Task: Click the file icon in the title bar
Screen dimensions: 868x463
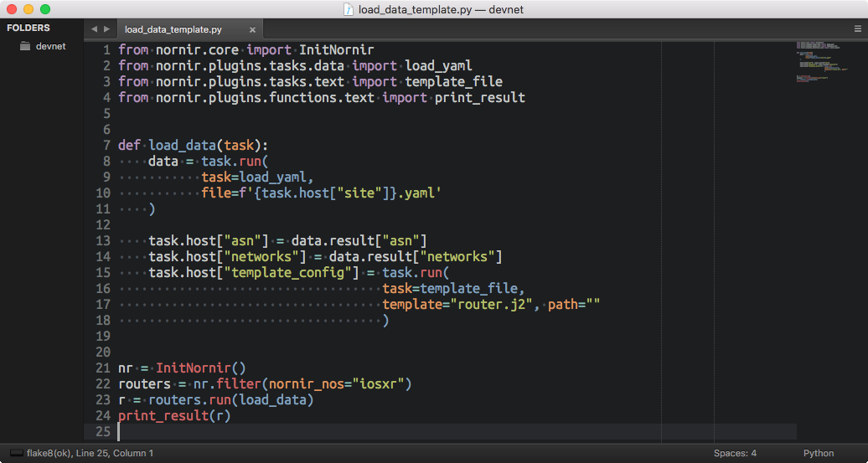Action: (349, 9)
